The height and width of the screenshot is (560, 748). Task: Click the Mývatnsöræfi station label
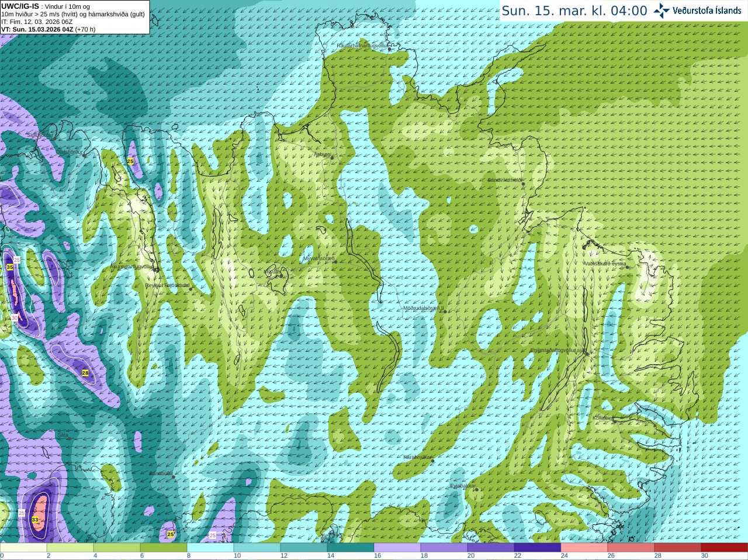click(x=319, y=258)
